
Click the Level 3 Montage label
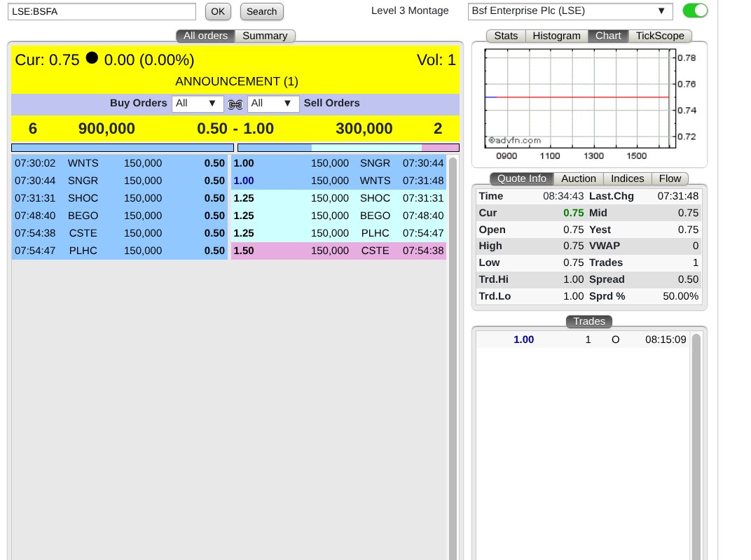[410, 10]
